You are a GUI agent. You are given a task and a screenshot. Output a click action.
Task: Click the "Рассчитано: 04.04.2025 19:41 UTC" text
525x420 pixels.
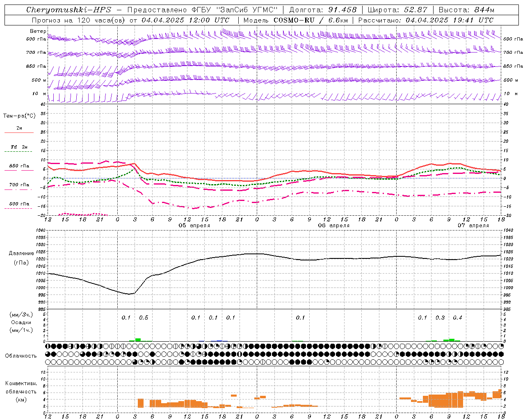pos(426,20)
